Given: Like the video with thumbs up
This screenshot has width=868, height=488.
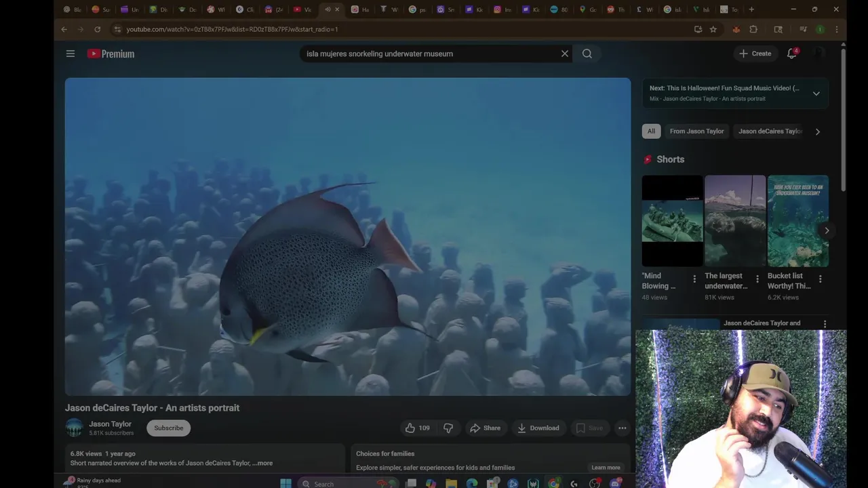Looking at the screenshot, I should tap(416, 428).
